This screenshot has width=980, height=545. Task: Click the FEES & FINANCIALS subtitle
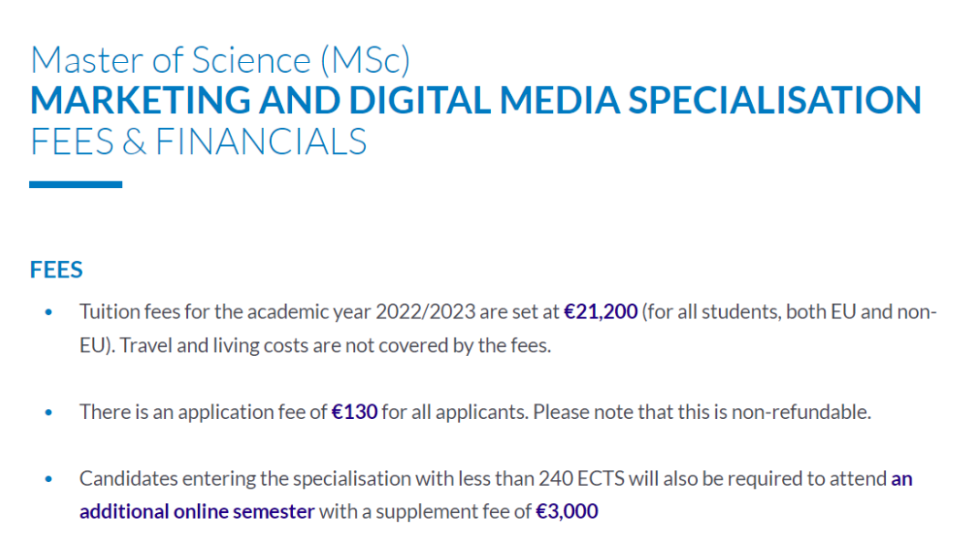pos(199,141)
